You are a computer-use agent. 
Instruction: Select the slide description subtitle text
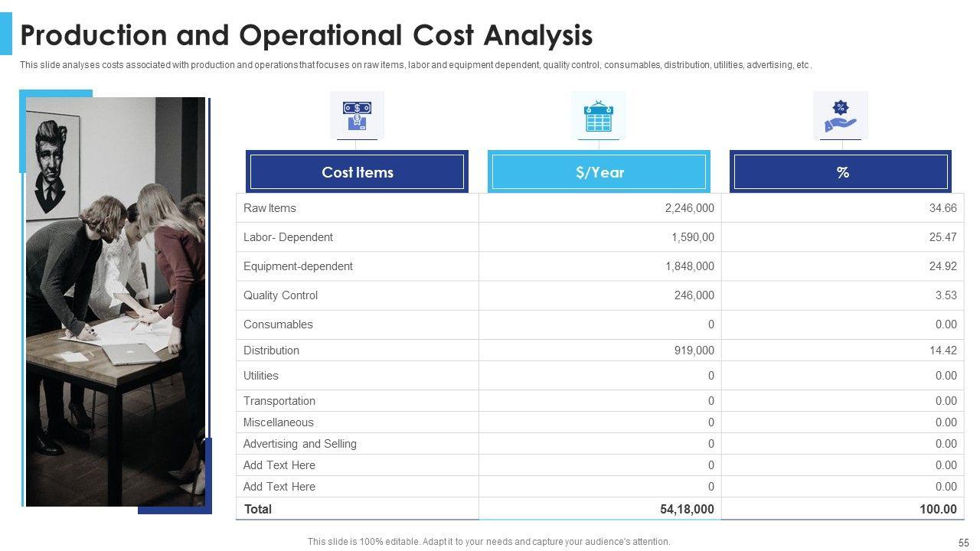coord(415,65)
